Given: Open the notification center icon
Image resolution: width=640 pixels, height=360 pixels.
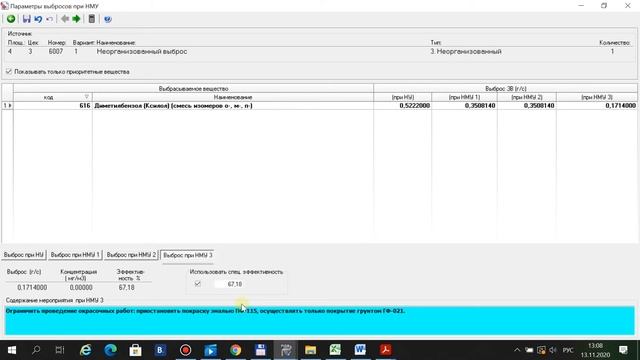Looking at the screenshot, I should point(623,350).
